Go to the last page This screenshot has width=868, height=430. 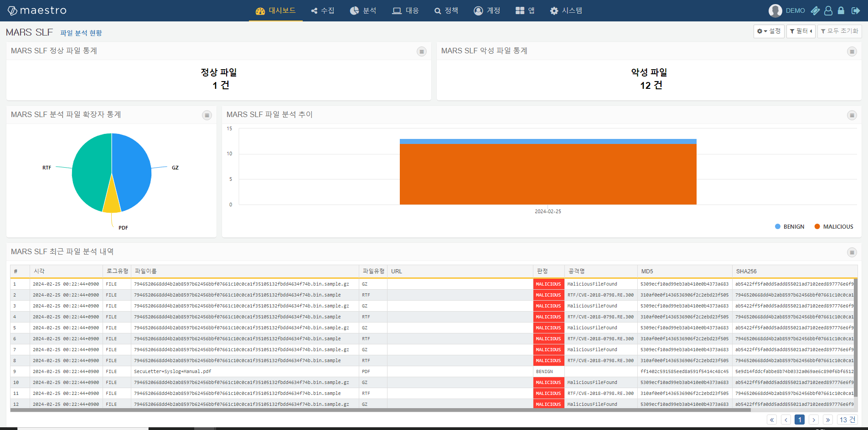click(828, 420)
